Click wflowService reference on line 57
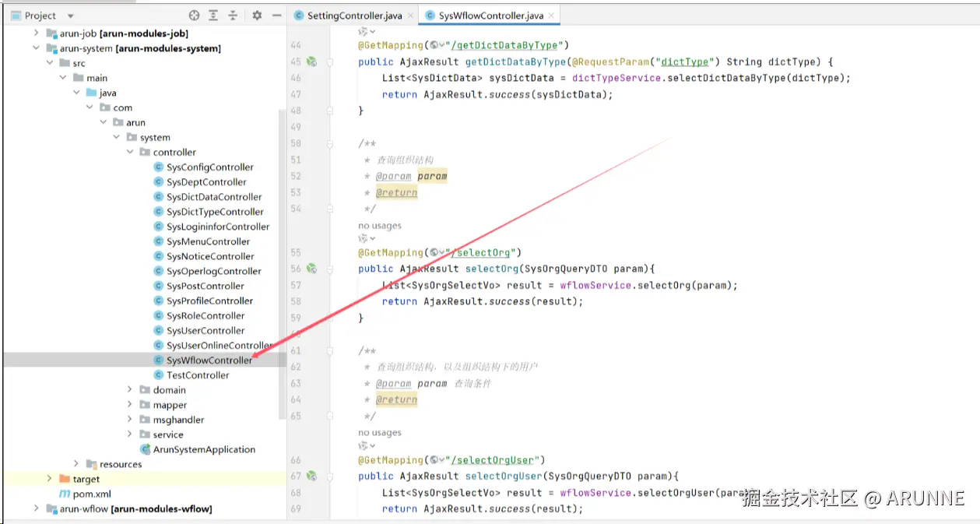The image size is (980, 524). click(595, 285)
